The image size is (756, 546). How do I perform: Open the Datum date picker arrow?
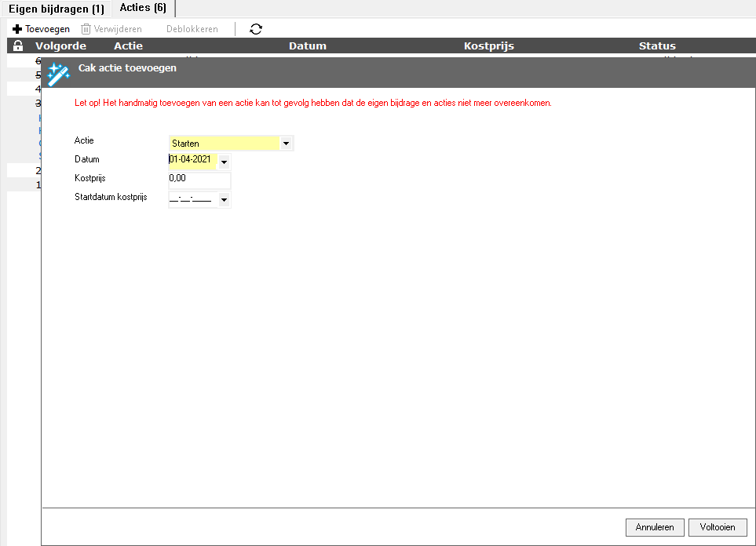coord(224,162)
